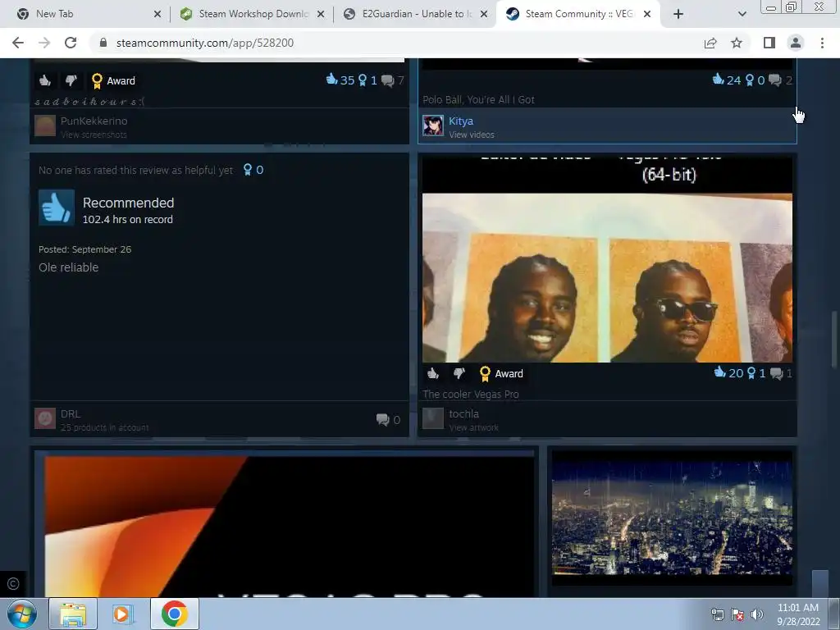Open the night city skyline screenshot
Image resolution: width=840 pixels, height=630 pixels.
point(672,518)
